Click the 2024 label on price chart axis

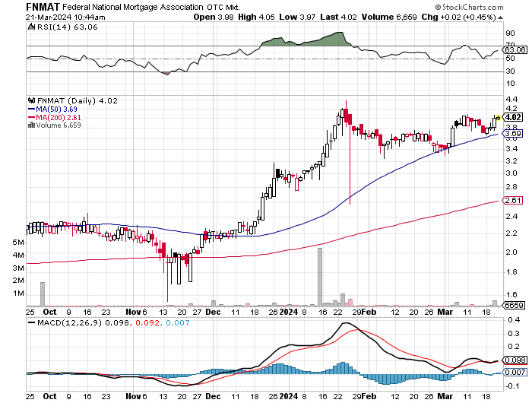tap(288, 312)
